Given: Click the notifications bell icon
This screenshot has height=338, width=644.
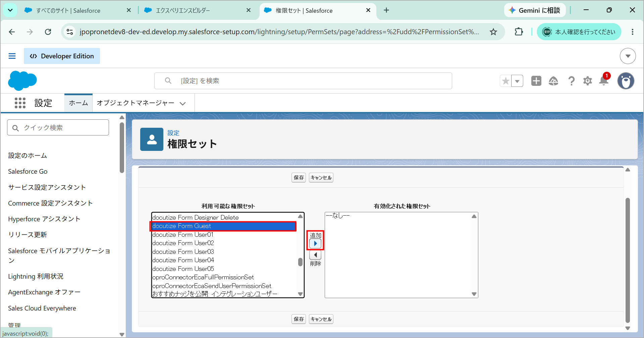Looking at the screenshot, I should (604, 81).
